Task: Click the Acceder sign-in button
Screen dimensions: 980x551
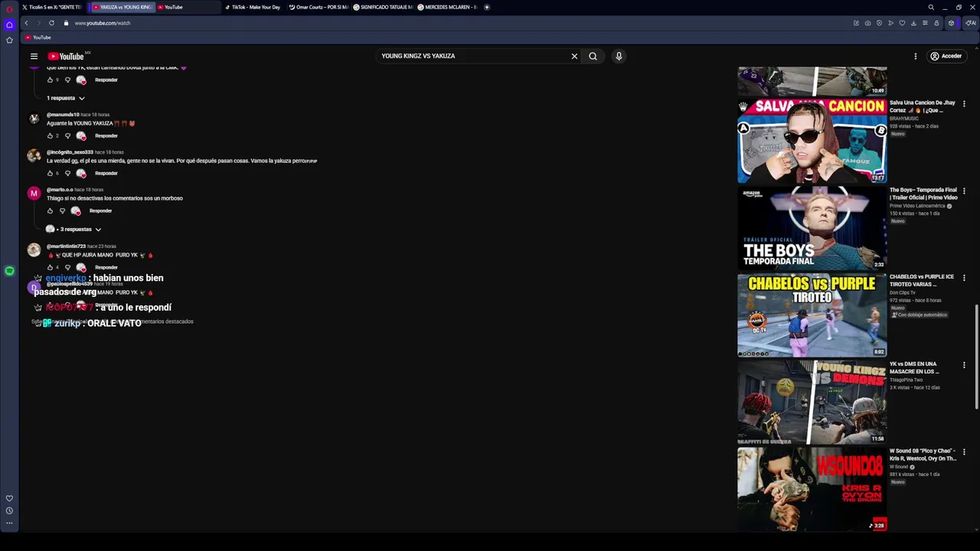Action: coord(946,56)
